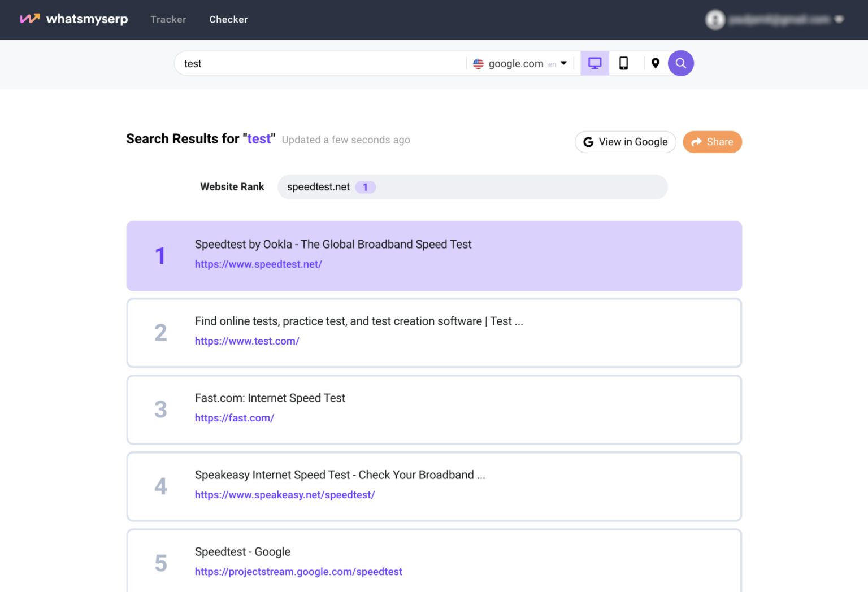Open the https://fast.com/ link
The height and width of the screenshot is (592, 868).
(x=235, y=418)
